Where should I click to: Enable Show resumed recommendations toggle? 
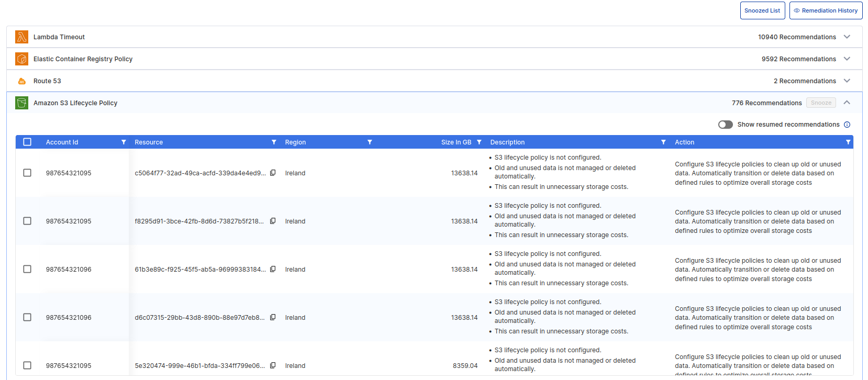[725, 125]
